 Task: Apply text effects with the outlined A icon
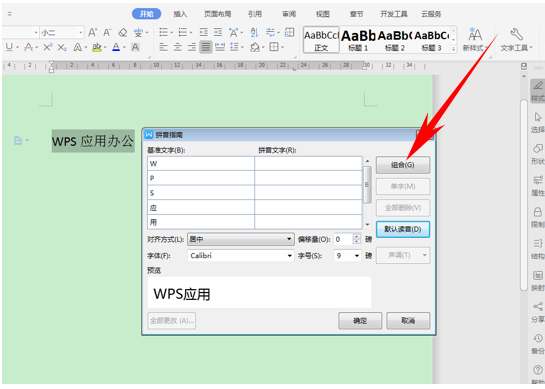coord(77,47)
